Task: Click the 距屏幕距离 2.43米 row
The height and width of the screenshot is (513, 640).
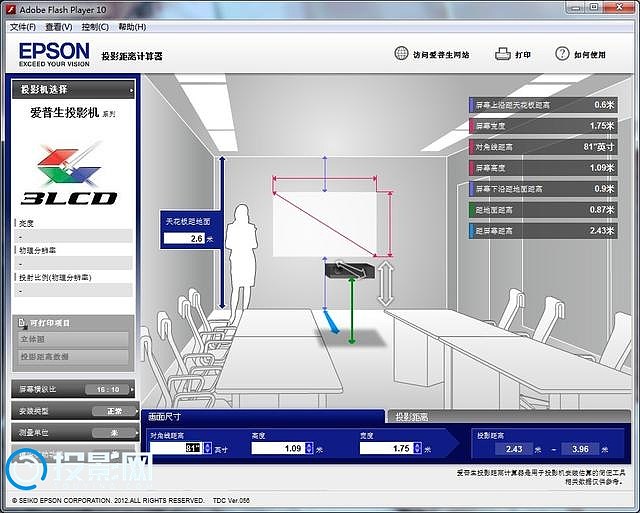Action: click(x=543, y=231)
